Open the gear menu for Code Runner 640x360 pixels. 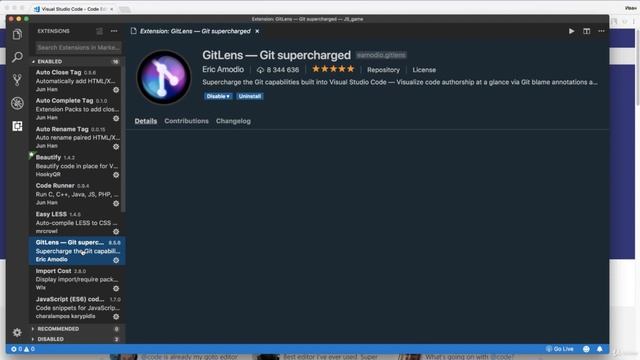[116, 203]
